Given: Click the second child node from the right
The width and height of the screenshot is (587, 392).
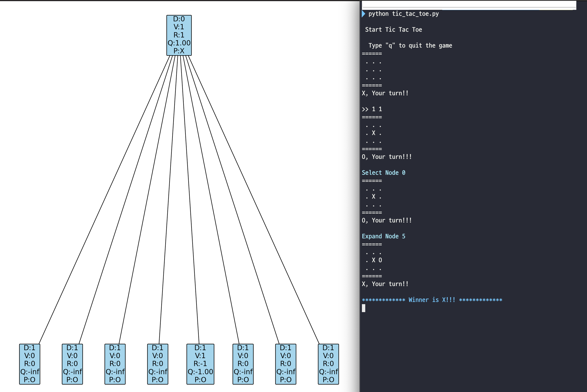Looking at the screenshot, I should (x=286, y=364).
